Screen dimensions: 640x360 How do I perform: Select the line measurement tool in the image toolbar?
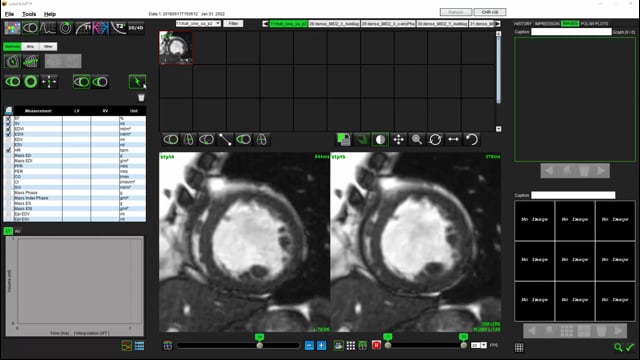(x=225, y=140)
